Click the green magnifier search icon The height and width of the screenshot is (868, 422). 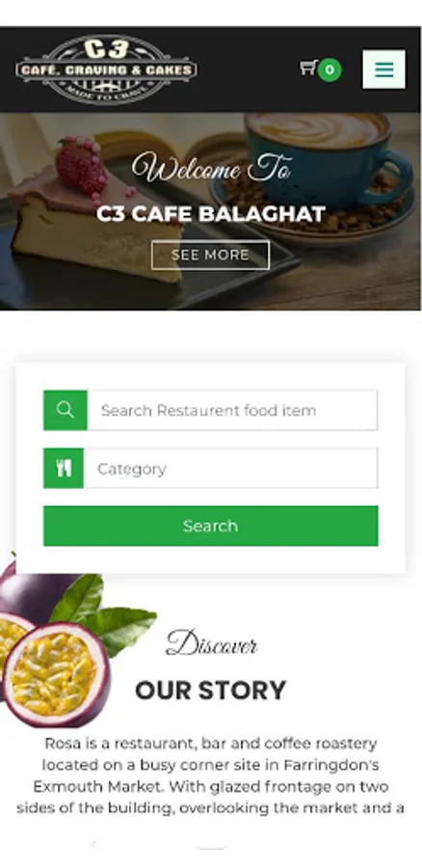tap(66, 410)
